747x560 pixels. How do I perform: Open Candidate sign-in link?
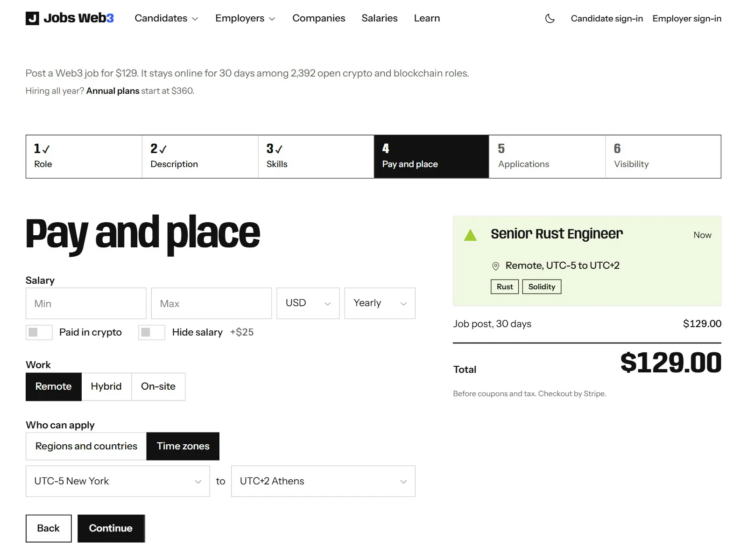(607, 19)
